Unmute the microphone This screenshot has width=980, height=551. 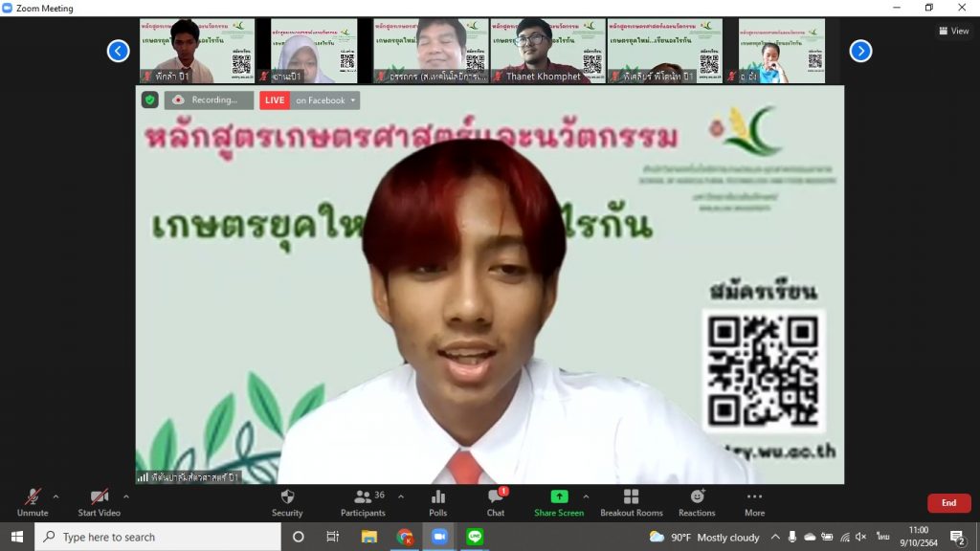click(33, 502)
